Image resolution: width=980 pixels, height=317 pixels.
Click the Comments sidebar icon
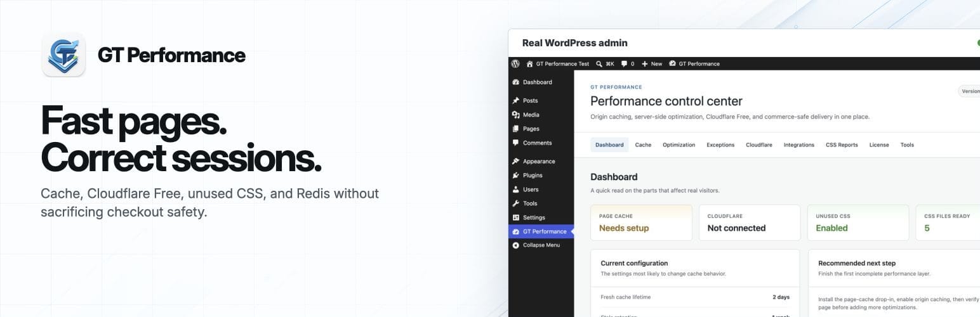pos(516,143)
